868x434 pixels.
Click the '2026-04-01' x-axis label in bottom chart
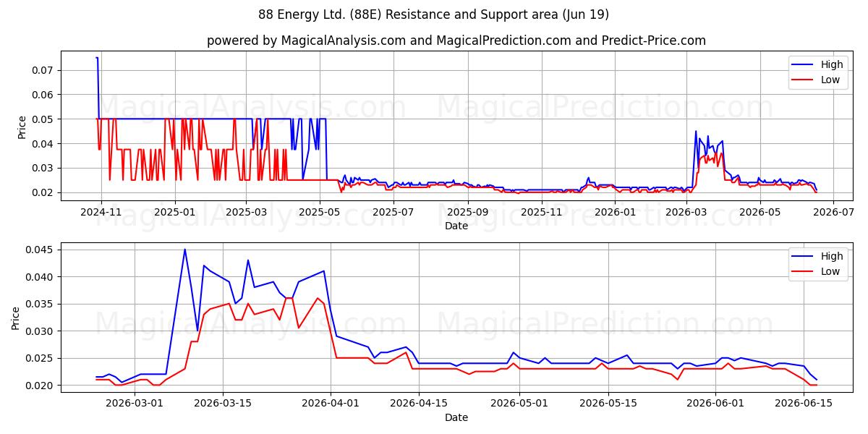pos(331,404)
